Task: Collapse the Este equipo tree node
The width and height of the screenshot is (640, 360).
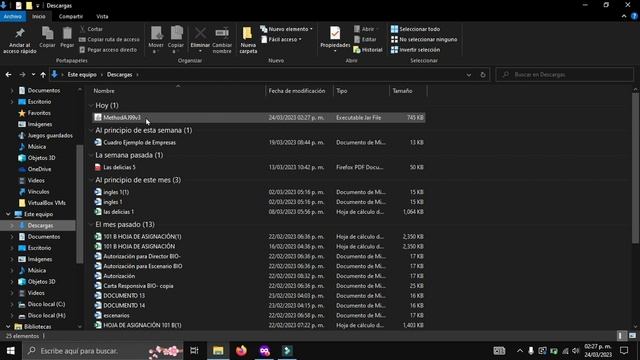Action: (x=8, y=214)
